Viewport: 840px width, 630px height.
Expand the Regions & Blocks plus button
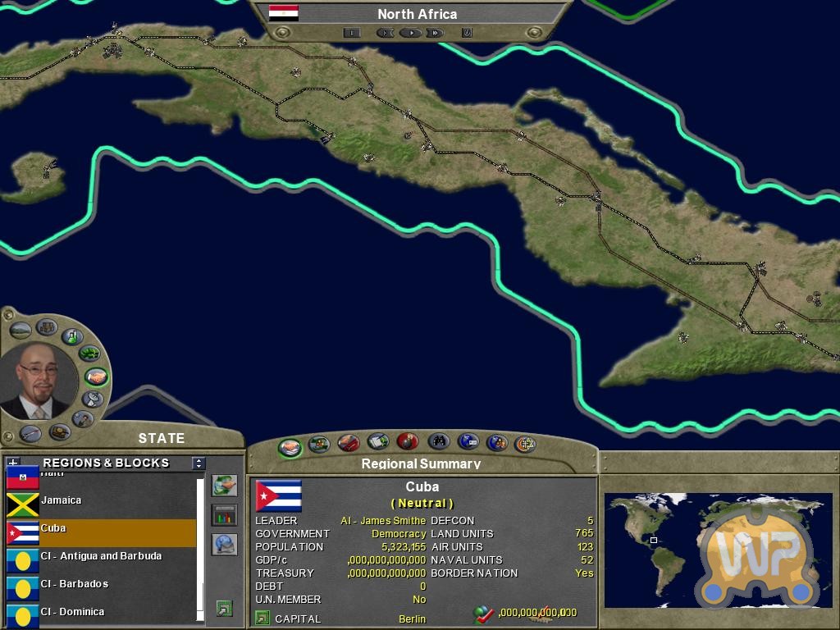point(12,463)
